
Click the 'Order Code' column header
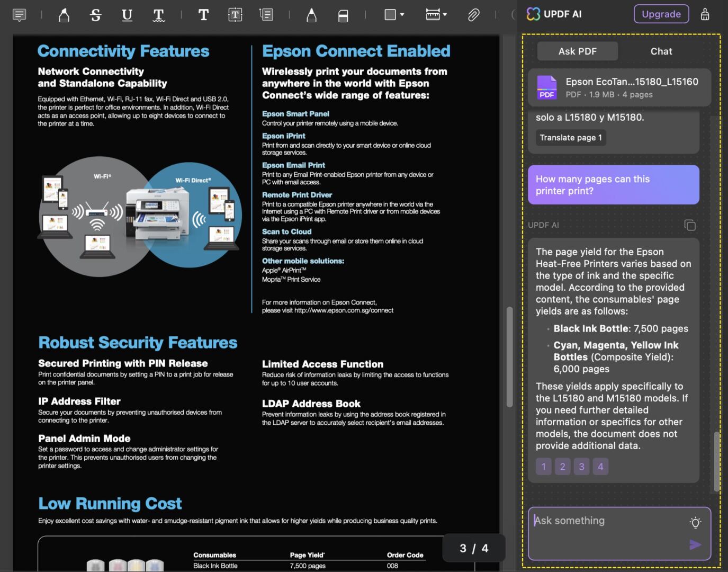tap(405, 555)
